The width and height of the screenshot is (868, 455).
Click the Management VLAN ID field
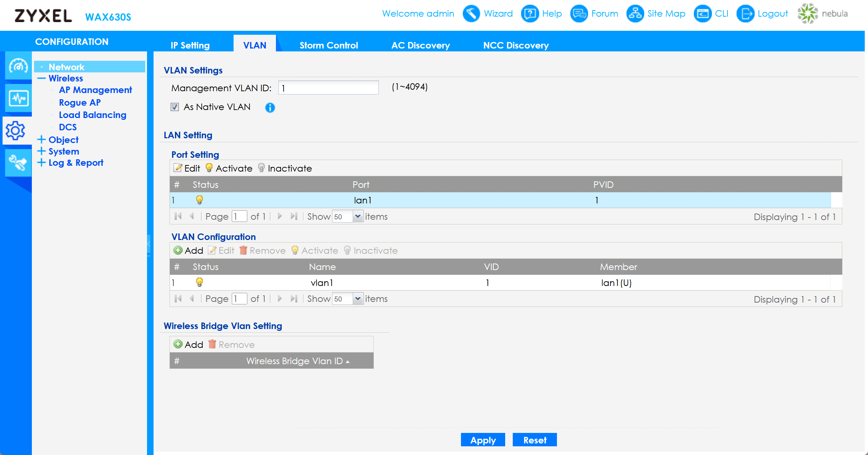pyautogui.click(x=328, y=88)
